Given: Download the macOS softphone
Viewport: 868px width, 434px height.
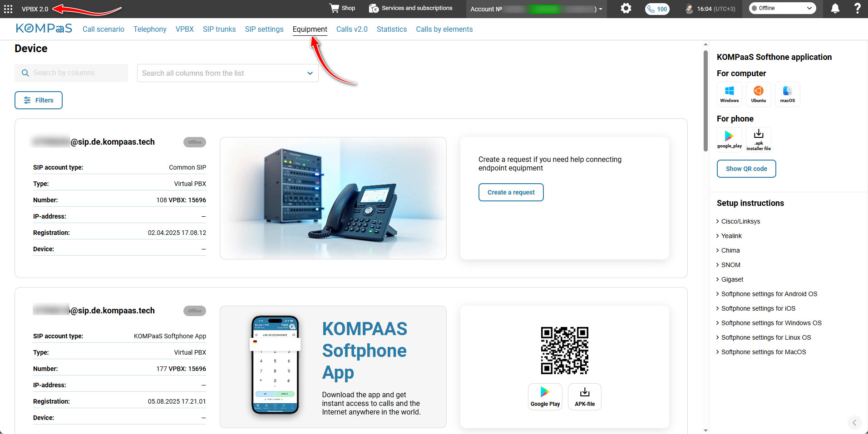Looking at the screenshot, I should (x=788, y=94).
